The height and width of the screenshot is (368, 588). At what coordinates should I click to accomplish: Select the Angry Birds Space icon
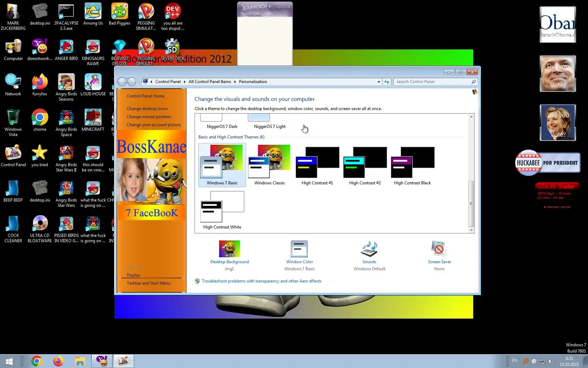click(x=66, y=123)
